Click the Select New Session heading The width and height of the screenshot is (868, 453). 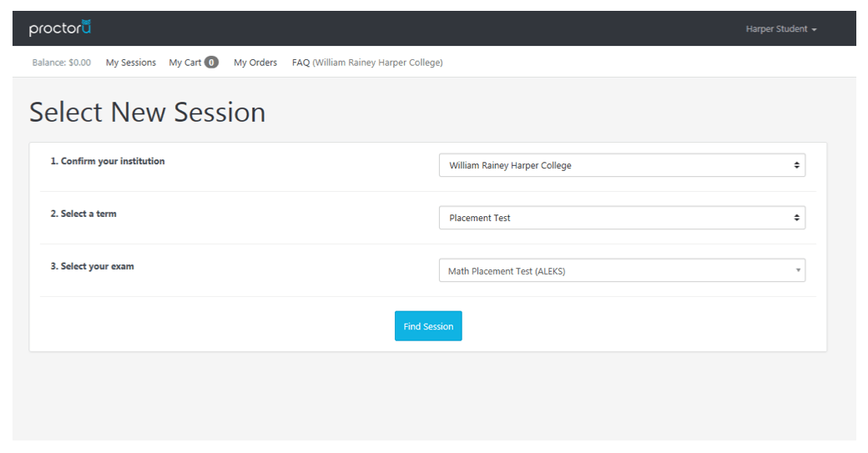(x=147, y=113)
